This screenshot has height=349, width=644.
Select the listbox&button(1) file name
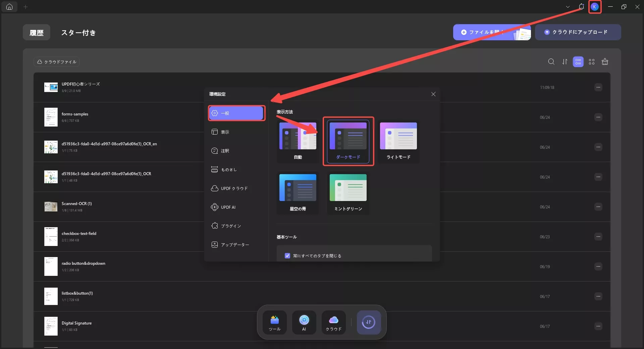point(77,293)
